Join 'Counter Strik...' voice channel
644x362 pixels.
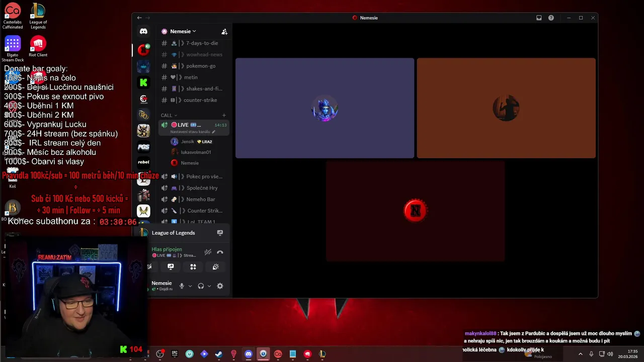click(x=194, y=211)
